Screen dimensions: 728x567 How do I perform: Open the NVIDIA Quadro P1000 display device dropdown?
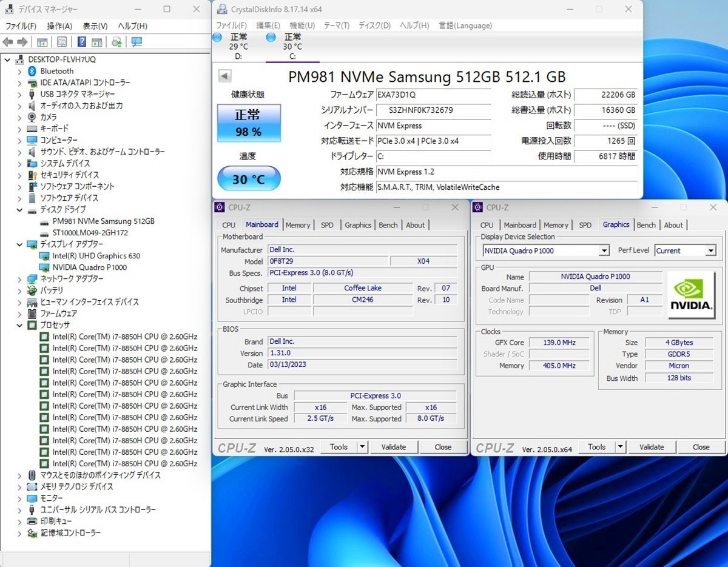[x=604, y=250]
